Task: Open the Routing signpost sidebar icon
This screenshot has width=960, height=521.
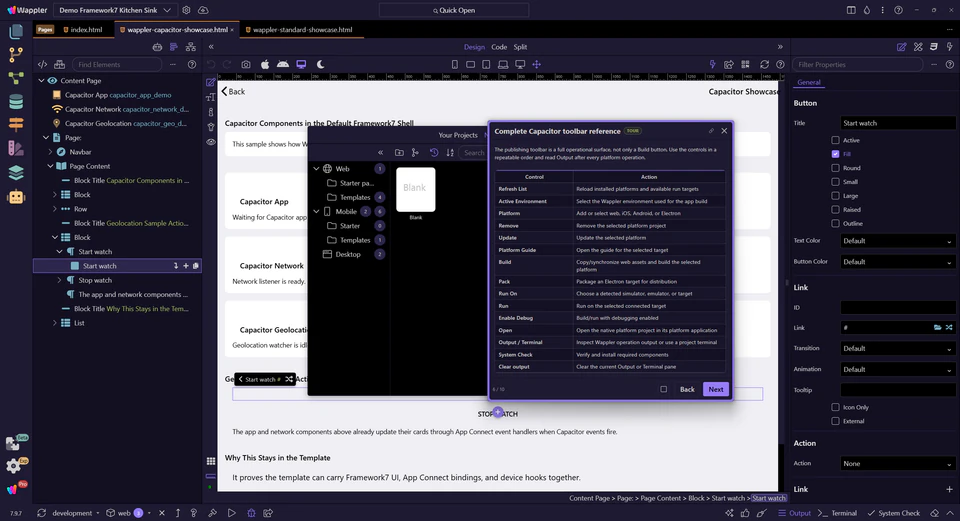Action: pos(16,124)
